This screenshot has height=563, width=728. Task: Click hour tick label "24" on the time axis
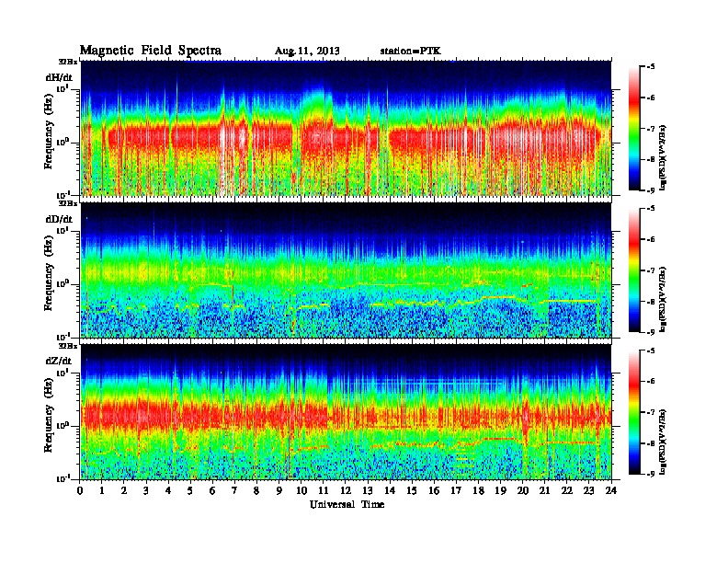coord(611,491)
